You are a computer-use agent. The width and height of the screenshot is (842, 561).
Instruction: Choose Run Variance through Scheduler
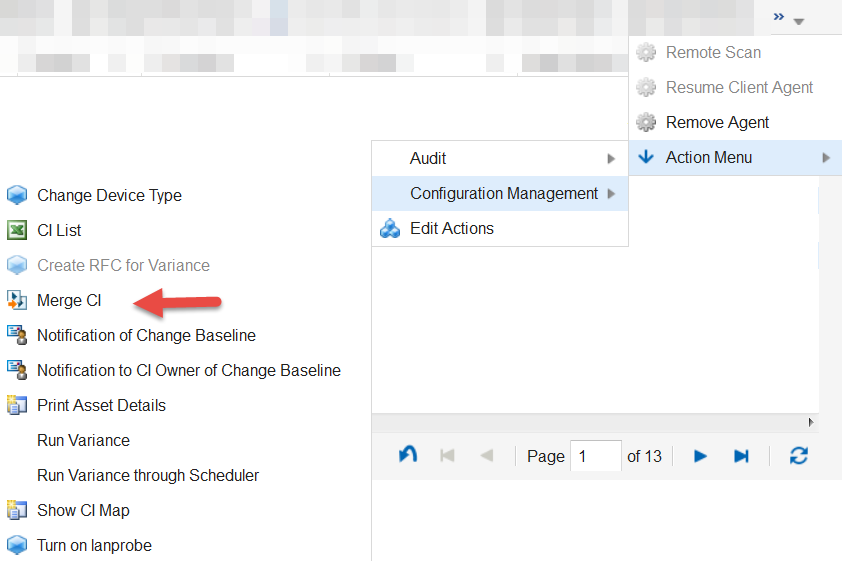(x=147, y=475)
